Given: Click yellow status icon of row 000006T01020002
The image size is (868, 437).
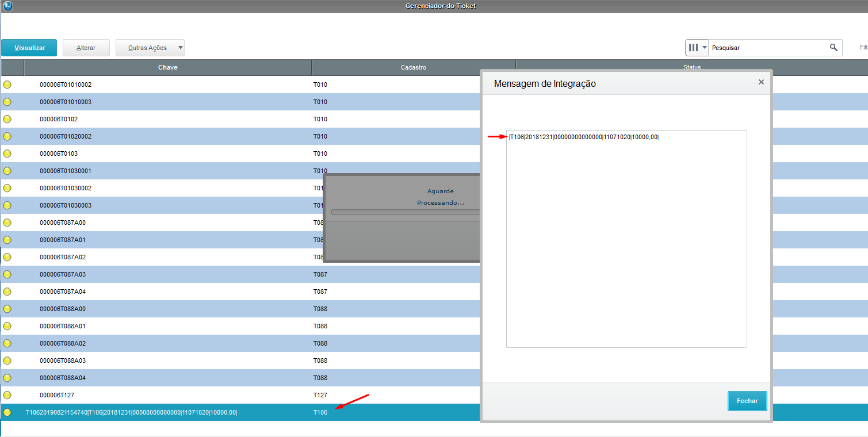Looking at the screenshot, I should coord(7,136).
